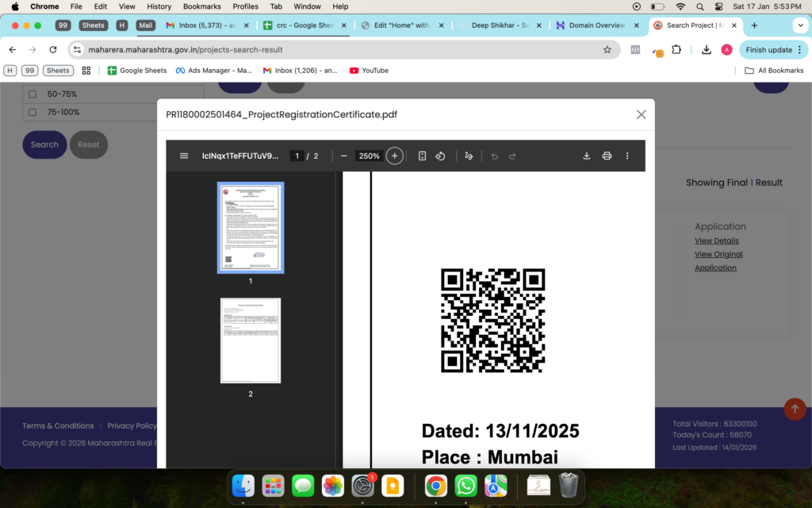Select page 2 thumbnail in sidebar

point(251,341)
